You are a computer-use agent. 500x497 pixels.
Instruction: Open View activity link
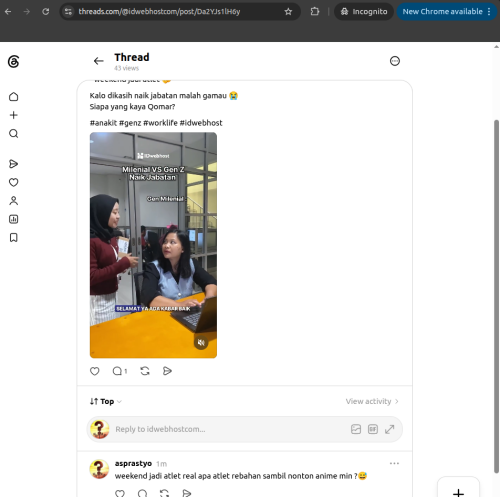pyautogui.click(x=372, y=401)
